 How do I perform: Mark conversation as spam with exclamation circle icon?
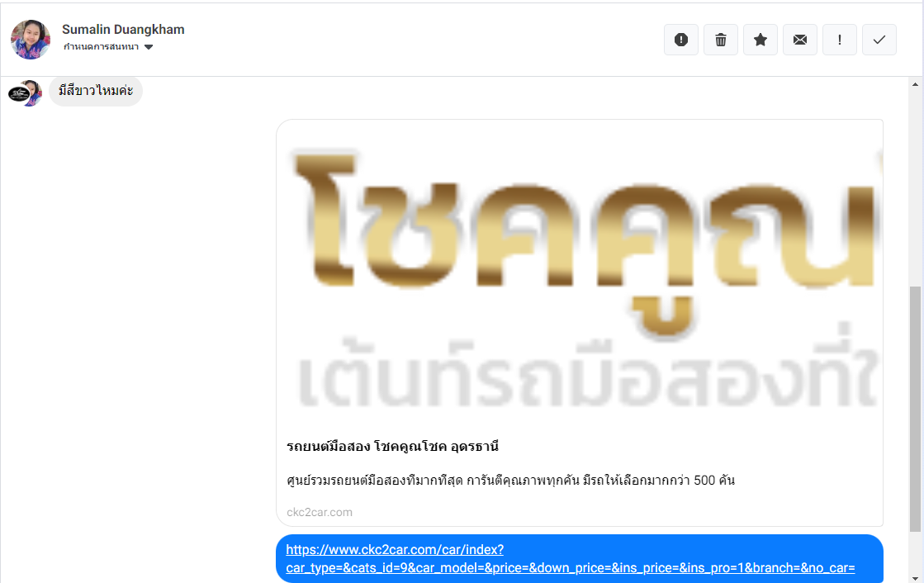click(x=680, y=40)
